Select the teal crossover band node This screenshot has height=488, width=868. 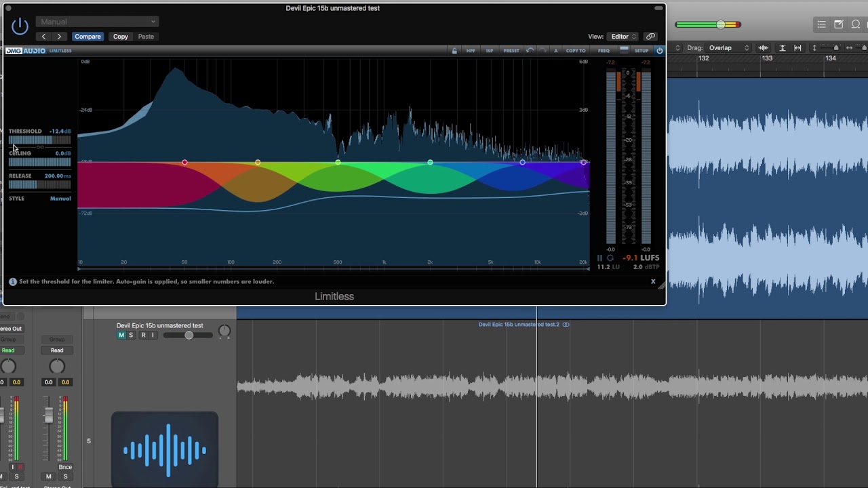tap(430, 163)
